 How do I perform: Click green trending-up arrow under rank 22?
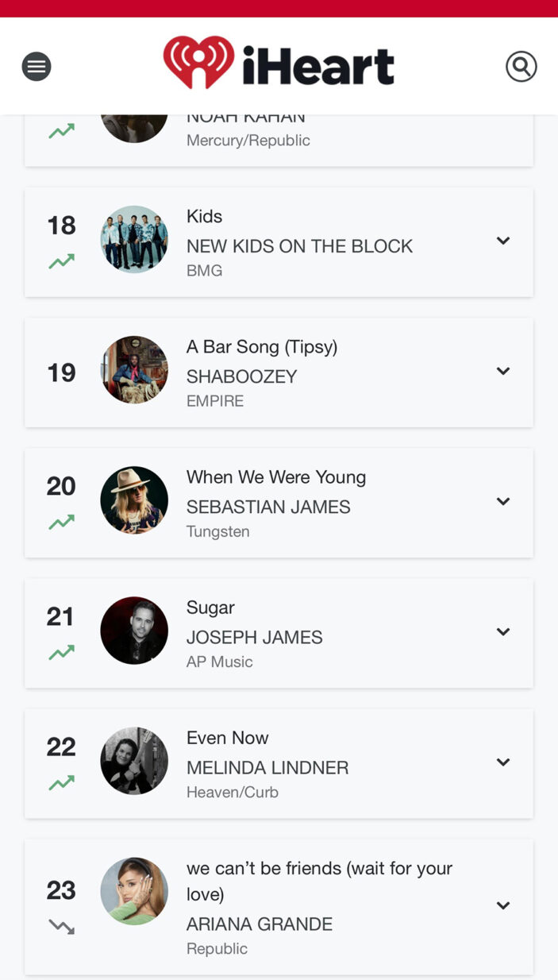pyautogui.click(x=61, y=783)
